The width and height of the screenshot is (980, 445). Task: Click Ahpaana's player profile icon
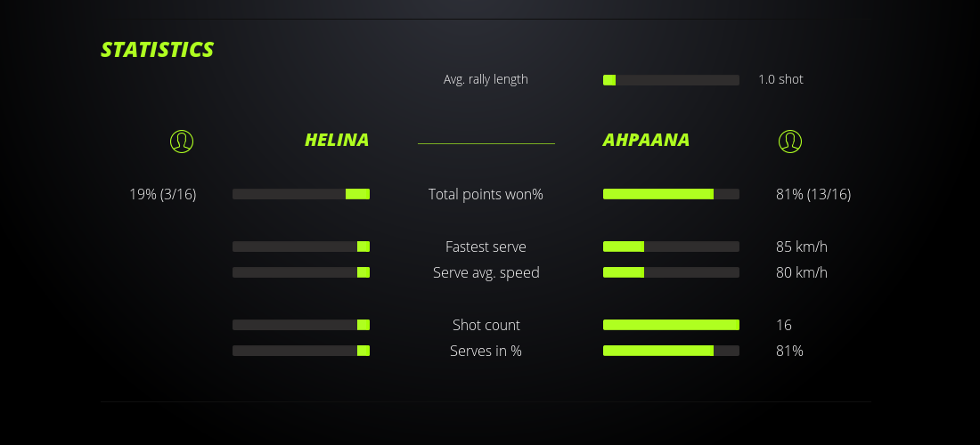coord(789,142)
